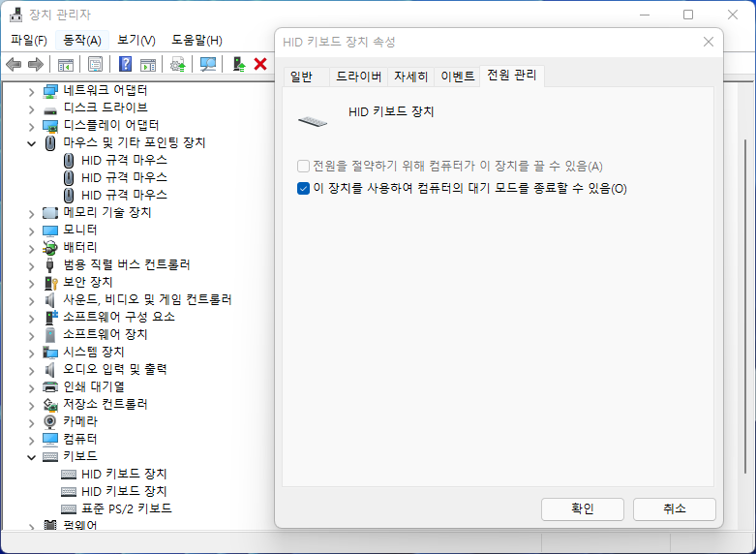Click the blue Help question mark icon
The height and width of the screenshot is (554, 756).
click(126, 64)
